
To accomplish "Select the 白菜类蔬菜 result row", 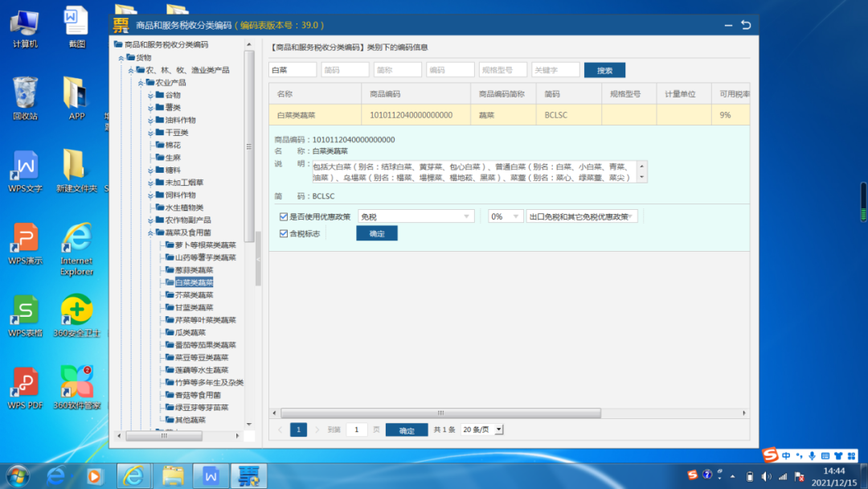I will pyautogui.click(x=510, y=115).
